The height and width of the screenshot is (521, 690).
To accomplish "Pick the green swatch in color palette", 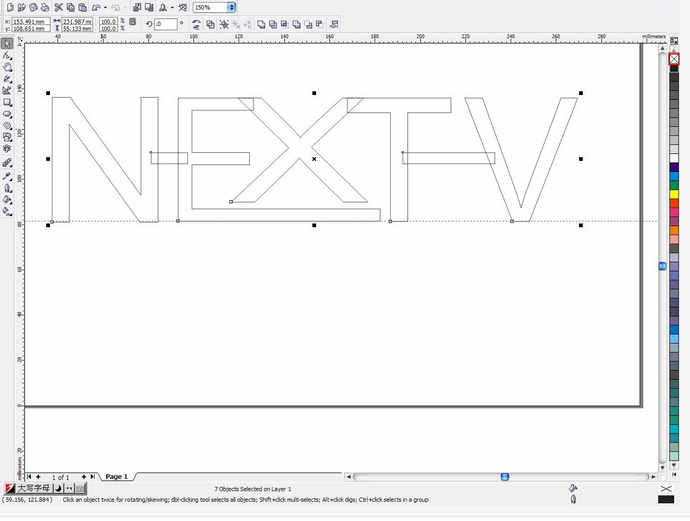I will (x=674, y=185).
